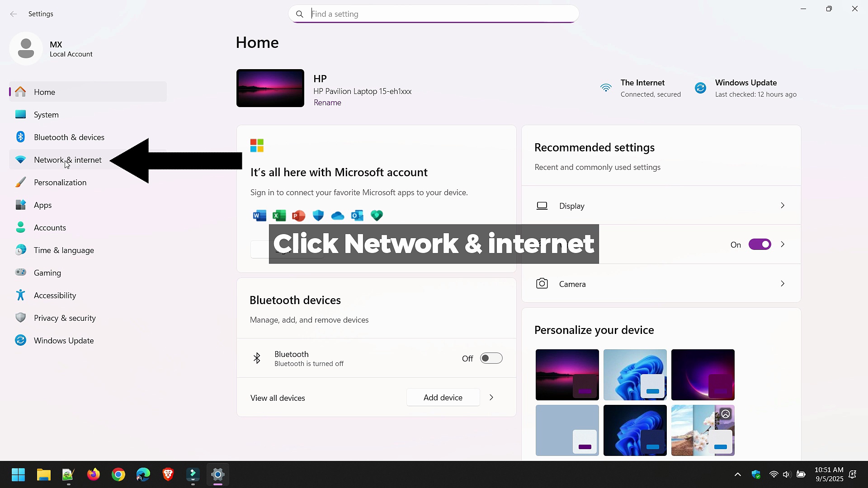This screenshot has height=488, width=868.
Task: Select the dark purple glow theme
Action: (703, 375)
